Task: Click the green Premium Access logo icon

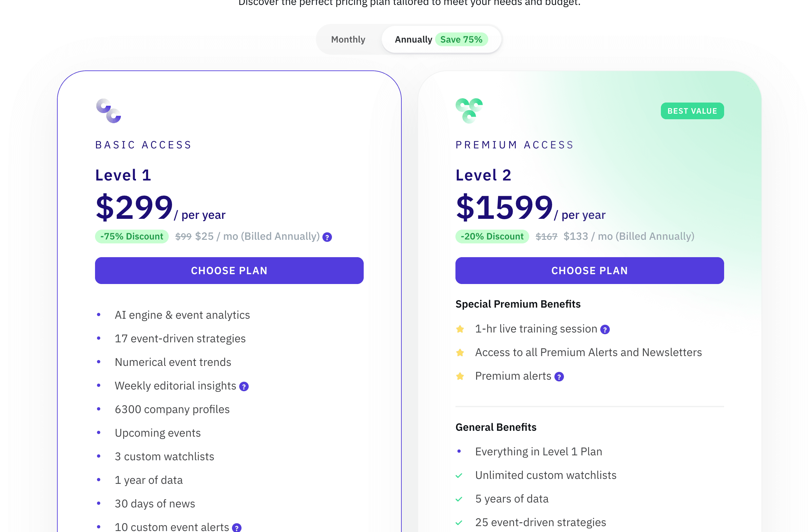Action: 469,111
